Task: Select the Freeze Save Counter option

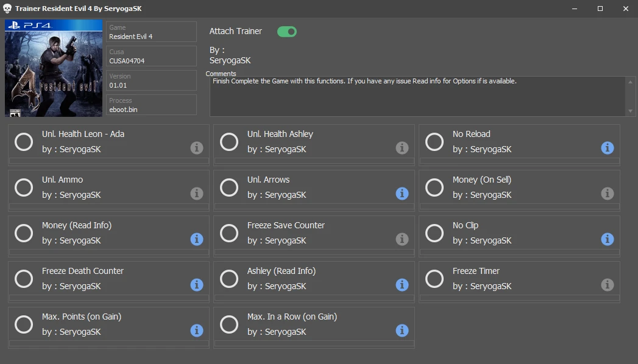Action: [229, 233]
